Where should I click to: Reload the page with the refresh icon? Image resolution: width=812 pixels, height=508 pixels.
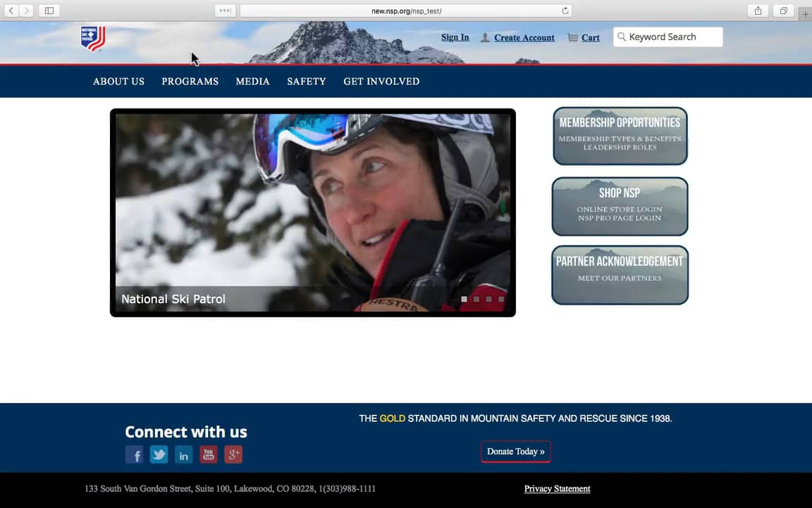565,11
